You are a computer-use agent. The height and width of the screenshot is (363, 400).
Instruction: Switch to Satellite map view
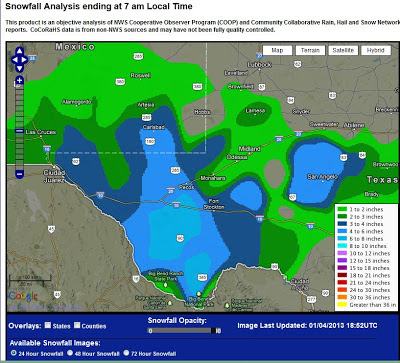343,50
